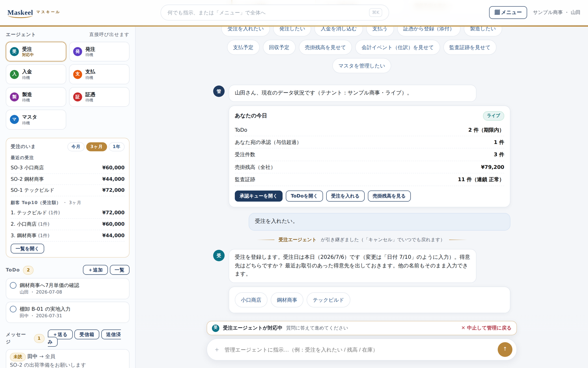This screenshot has height=368, width=588.
Task: Open the メニュー button
Action: [508, 13]
